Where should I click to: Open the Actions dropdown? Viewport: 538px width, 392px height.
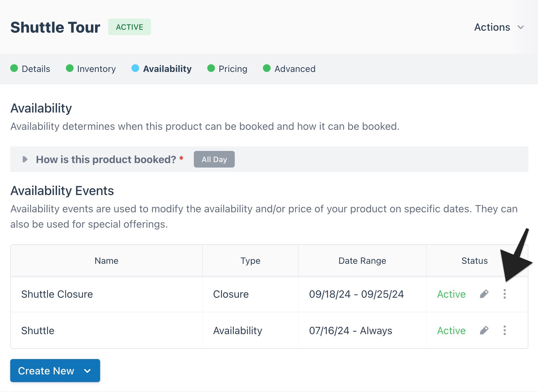point(499,27)
